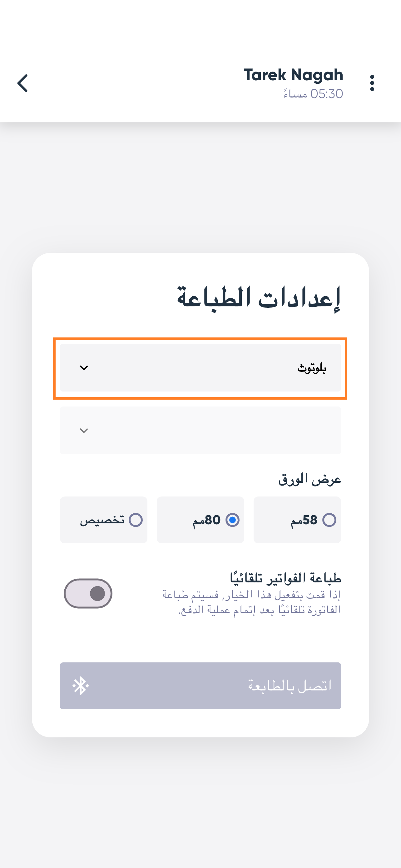Open the three-dot more options menu
The width and height of the screenshot is (401, 868).
pos(372,83)
